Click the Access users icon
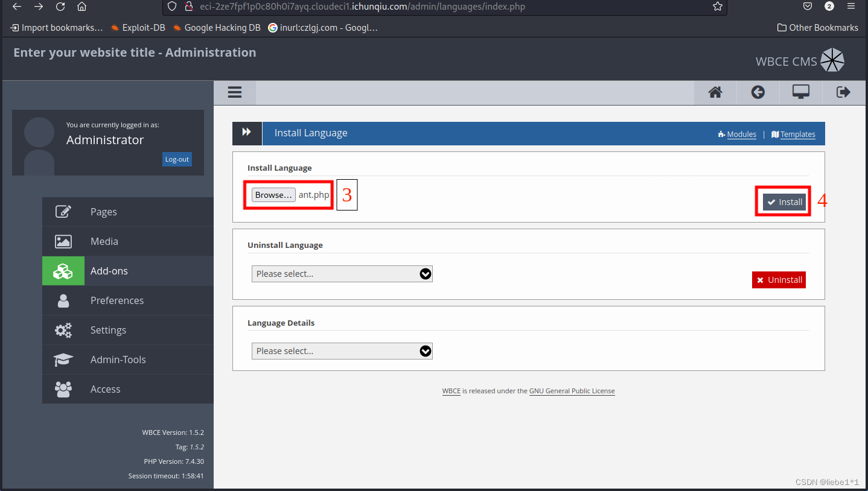 [x=63, y=389]
